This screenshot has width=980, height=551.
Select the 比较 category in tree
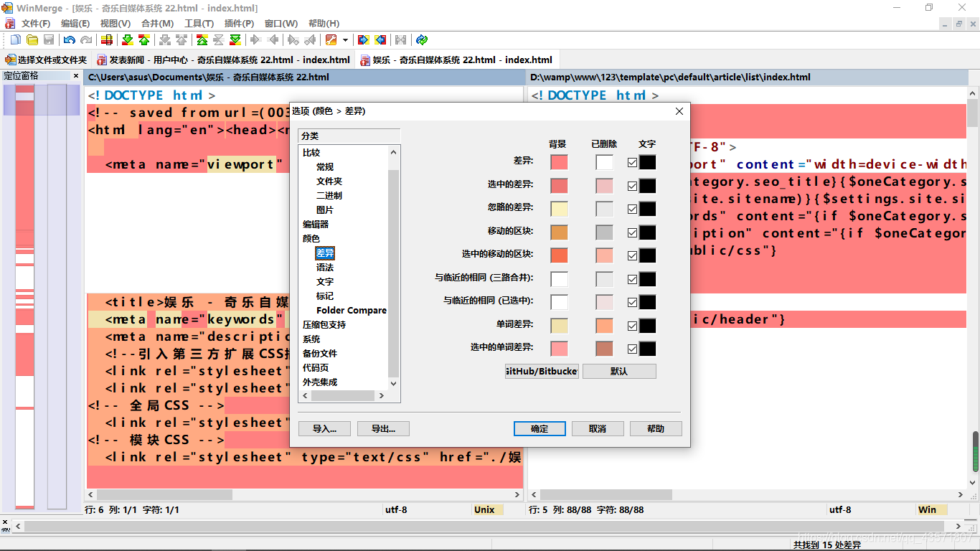[311, 152]
